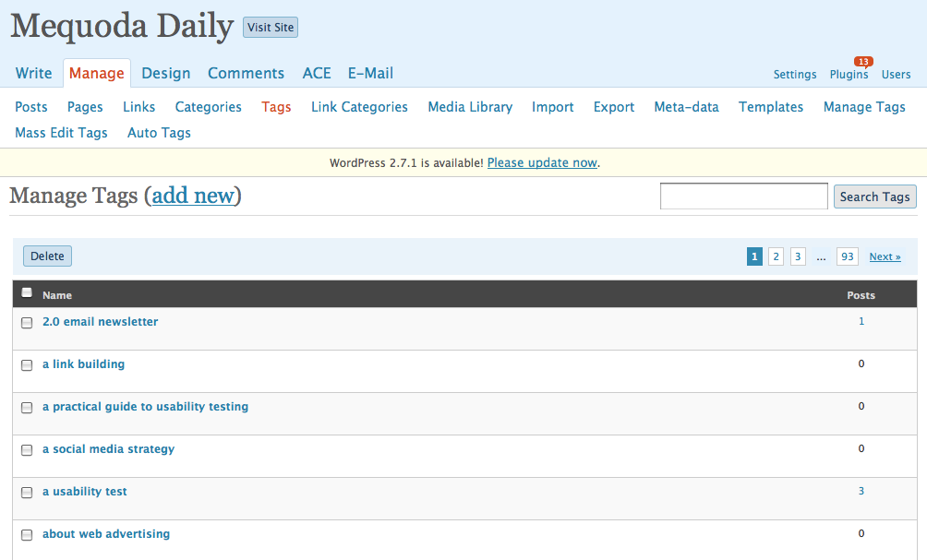Click the Plugins update count badge

click(x=863, y=62)
